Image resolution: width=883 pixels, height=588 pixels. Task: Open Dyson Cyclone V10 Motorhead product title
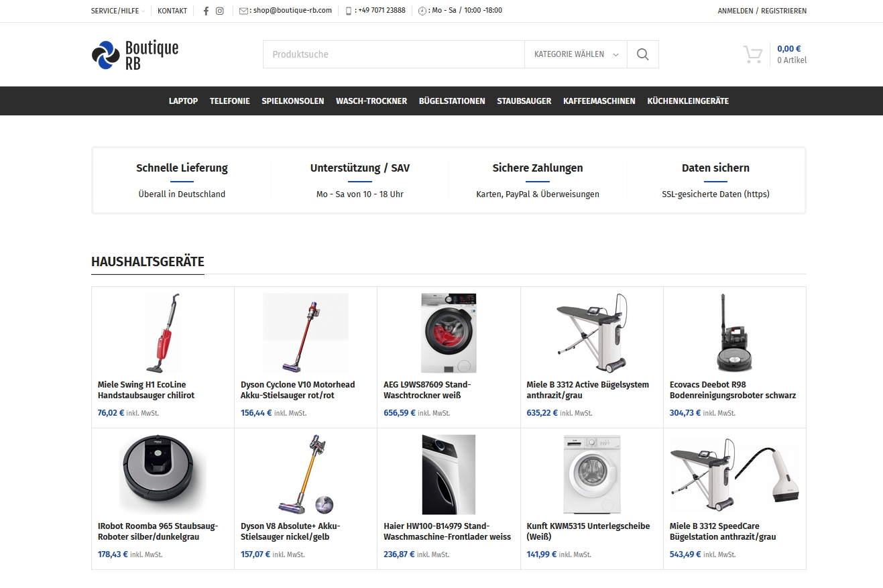[x=298, y=390]
